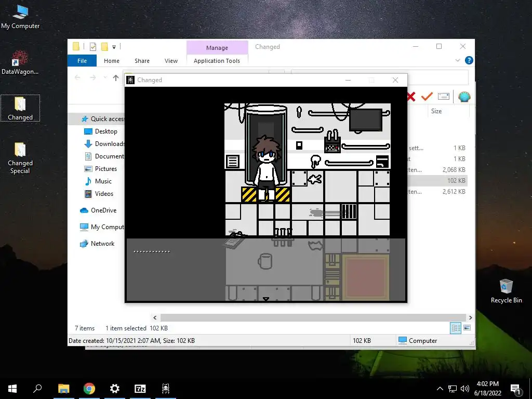532x399 pixels.
Task: Open File Explorer from taskbar
Action: point(63,389)
